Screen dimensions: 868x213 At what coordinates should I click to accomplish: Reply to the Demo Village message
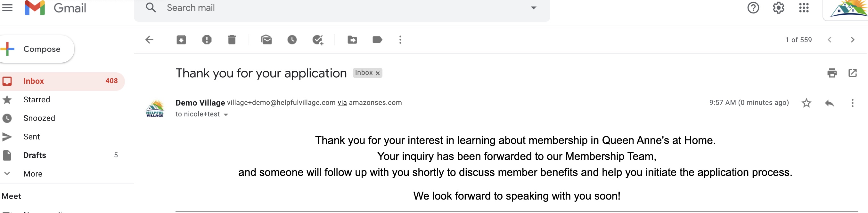click(829, 103)
